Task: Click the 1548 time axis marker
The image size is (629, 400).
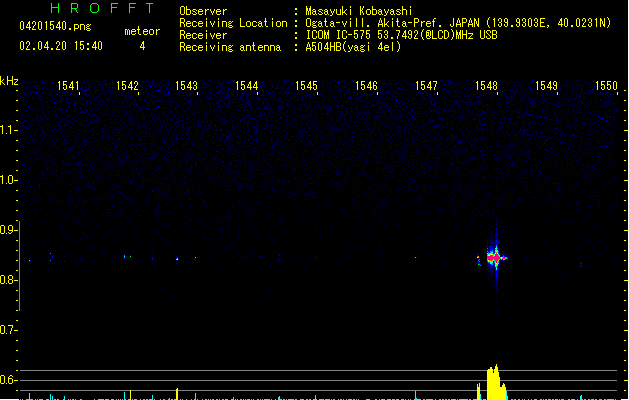Action: [486, 86]
